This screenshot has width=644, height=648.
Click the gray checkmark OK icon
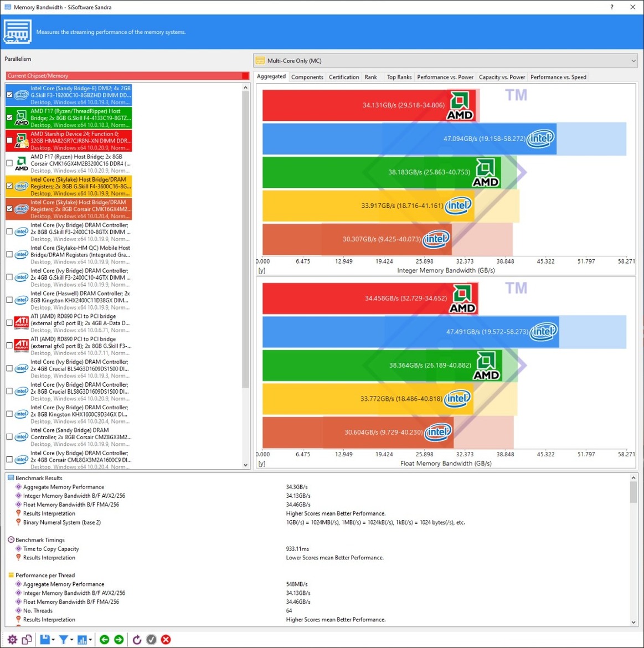pos(152,639)
